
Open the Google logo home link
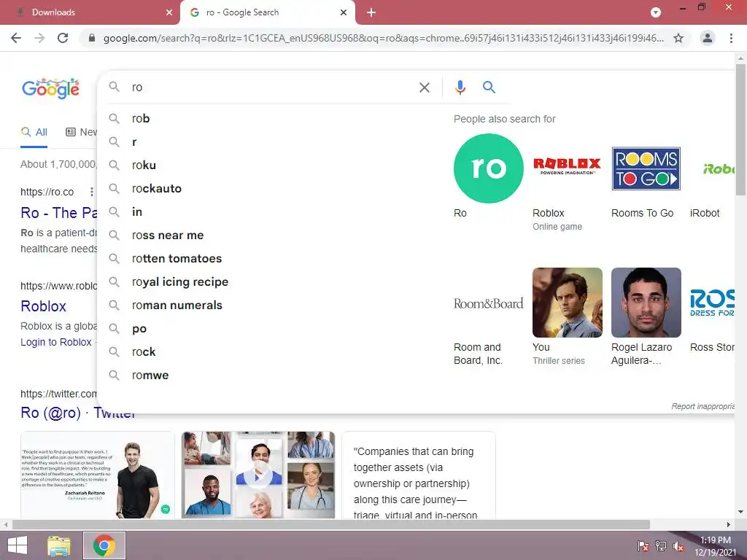(50, 88)
